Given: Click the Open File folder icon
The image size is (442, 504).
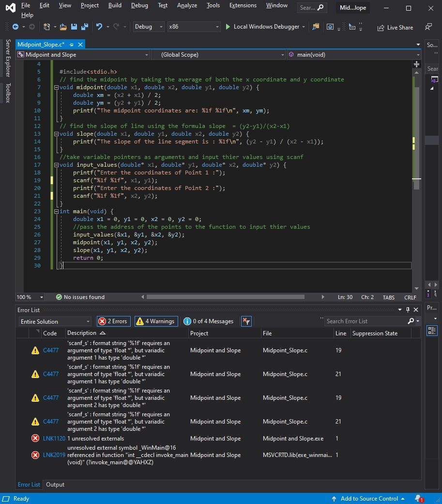Looking at the screenshot, I should pyautogui.click(x=64, y=27).
